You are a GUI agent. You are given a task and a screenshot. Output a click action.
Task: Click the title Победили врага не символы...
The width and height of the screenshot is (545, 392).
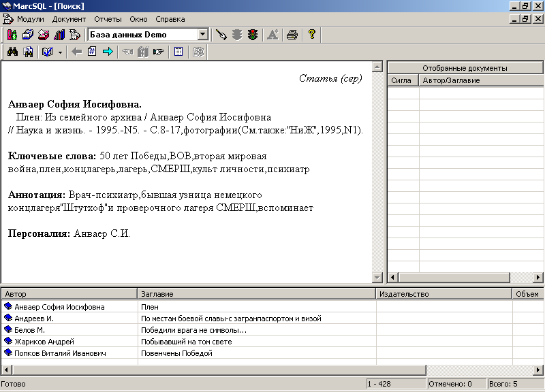193,330
